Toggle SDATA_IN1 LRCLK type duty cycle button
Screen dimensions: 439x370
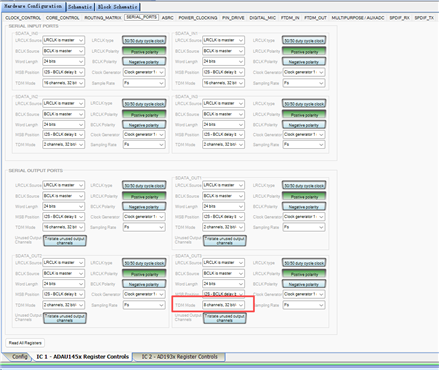coord(304,40)
